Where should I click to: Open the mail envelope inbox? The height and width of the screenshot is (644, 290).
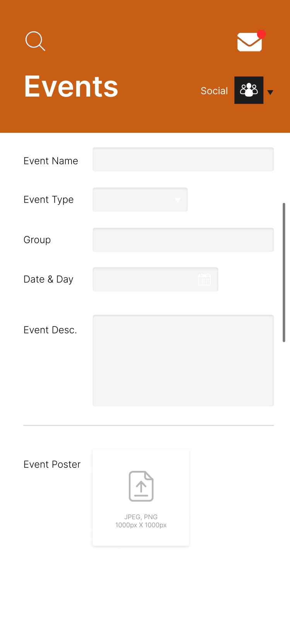249,42
